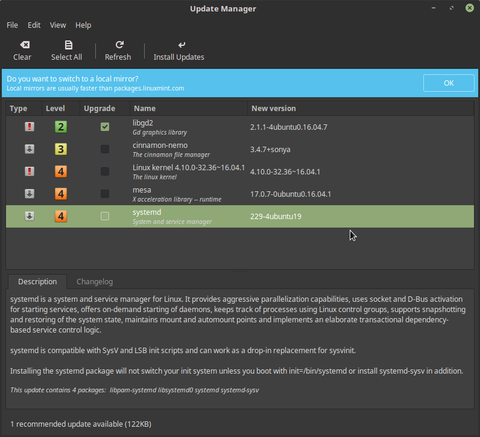Check the cinnamon-nemo upgrade checkbox

point(105,149)
